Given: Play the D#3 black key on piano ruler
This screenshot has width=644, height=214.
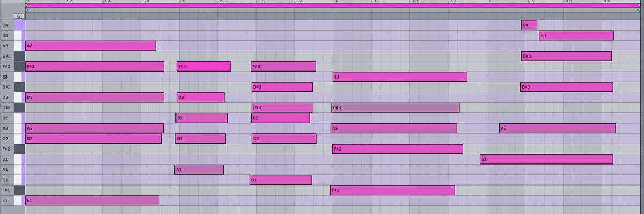Looking at the screenshot, I should coord(19,87).
